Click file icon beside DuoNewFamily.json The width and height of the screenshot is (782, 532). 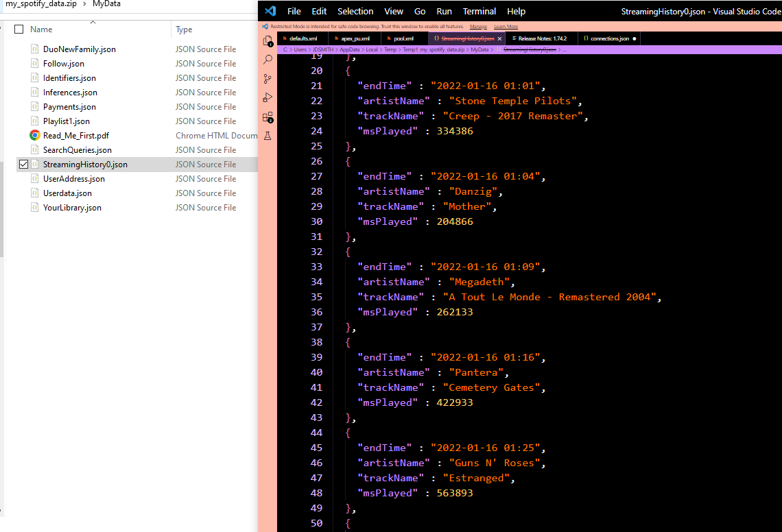34,49
